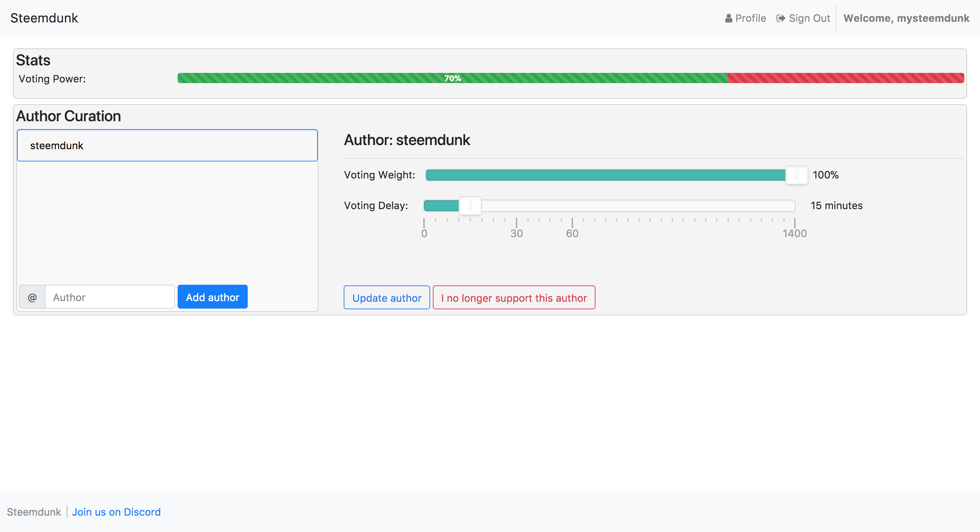Image resolution: width=980 pixels, height=532 pixels.
Task: Click the Sign Out arrow icon
Action: pyautogui.click(x=781, y=18)
